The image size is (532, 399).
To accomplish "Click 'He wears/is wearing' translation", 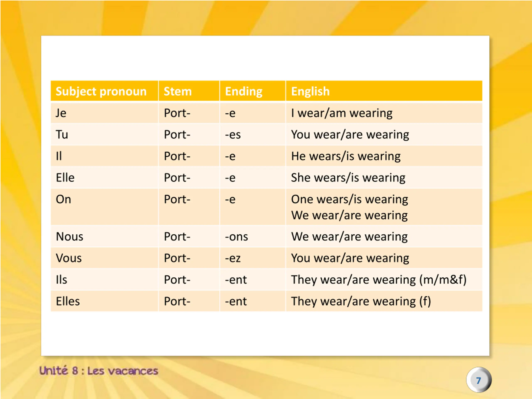I will (x=346, y=156).
